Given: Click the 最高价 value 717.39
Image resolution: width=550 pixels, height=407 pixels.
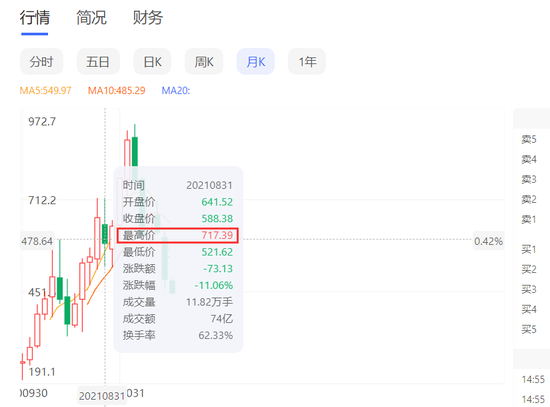Looking at the screenshot, I should [217, 235].
